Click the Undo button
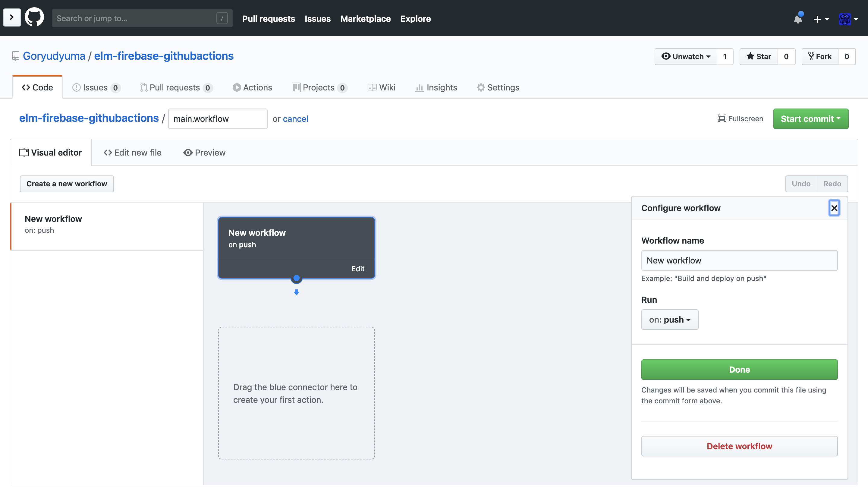 coord(801,183)
